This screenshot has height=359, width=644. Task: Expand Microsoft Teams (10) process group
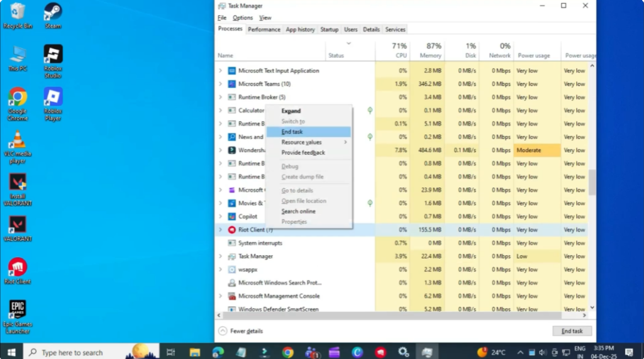(x=220, y=84)
